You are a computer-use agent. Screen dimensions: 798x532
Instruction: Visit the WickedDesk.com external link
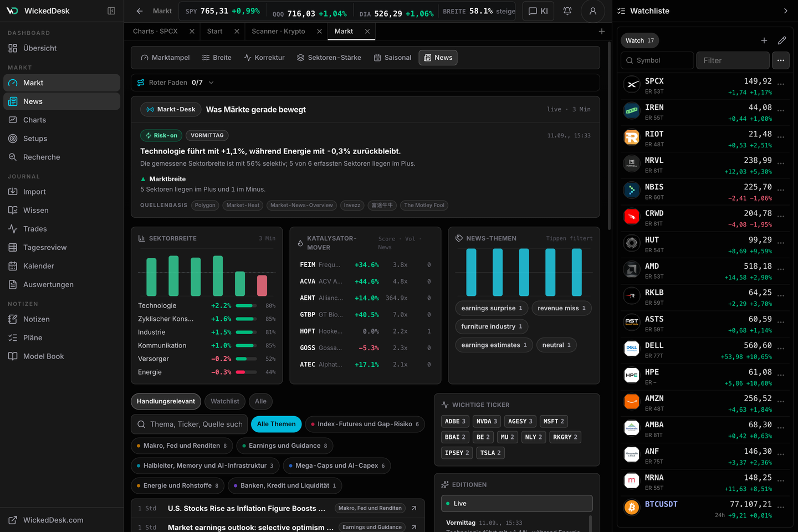(62, 520)
